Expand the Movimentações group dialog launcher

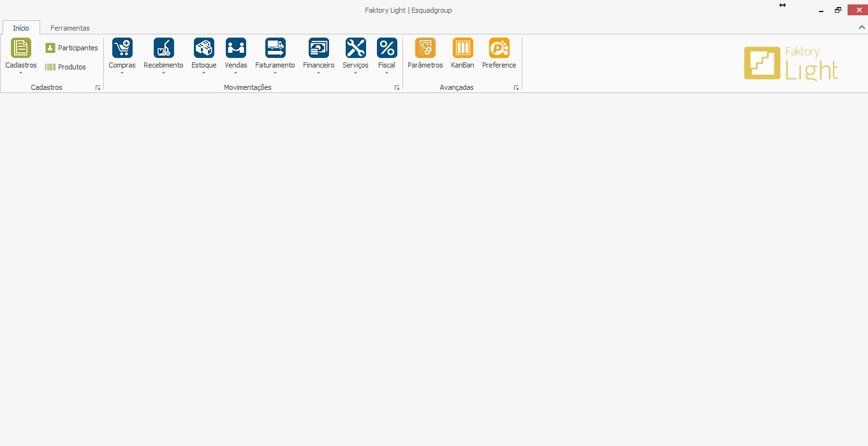click(397, 88)
